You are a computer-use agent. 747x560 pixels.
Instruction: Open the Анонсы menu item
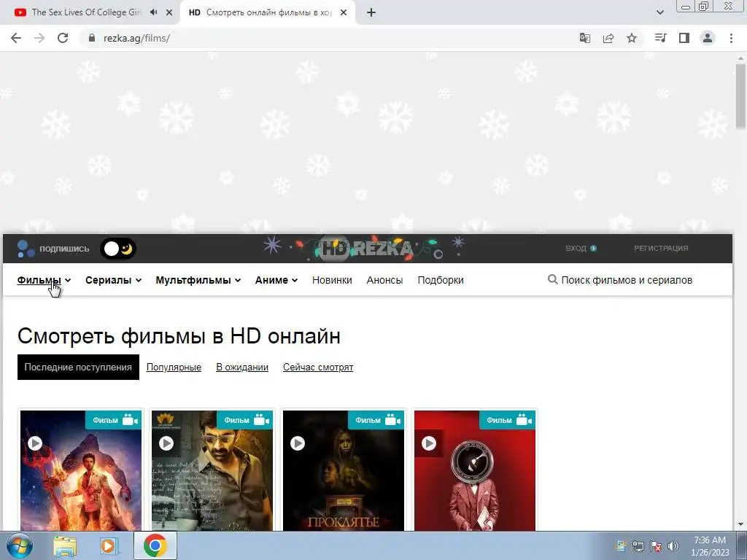click(x=384, y=280)
